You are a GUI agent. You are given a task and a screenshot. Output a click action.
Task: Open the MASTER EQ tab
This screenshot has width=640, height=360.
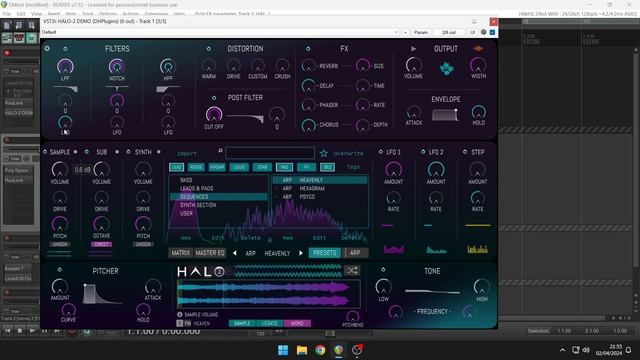pyautogui.click(x=210, y=253)
